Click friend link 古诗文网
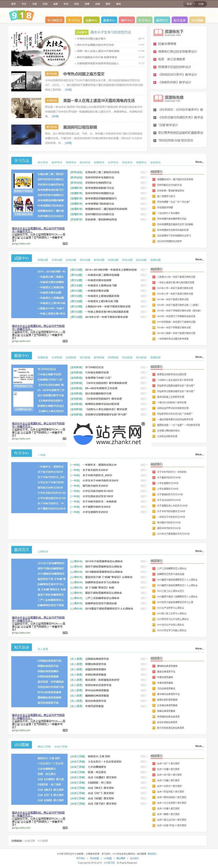This screenshot has width=218, height=868. click(30, 841)
